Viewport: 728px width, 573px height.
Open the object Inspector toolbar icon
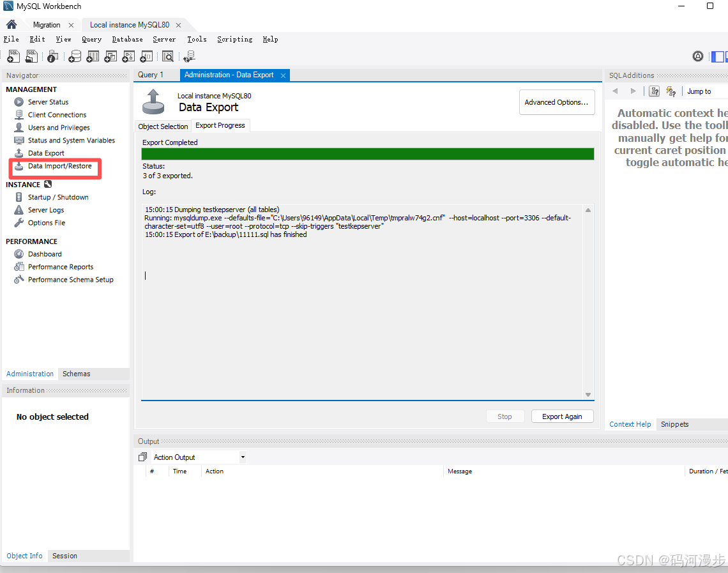tap(53, 56)
